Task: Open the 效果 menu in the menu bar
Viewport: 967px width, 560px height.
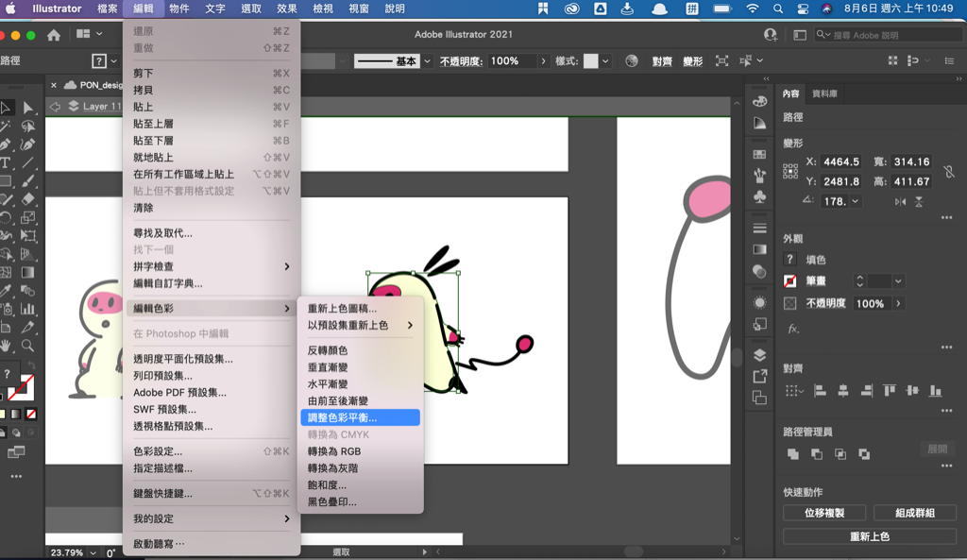Action: click(x=287, y=8)
